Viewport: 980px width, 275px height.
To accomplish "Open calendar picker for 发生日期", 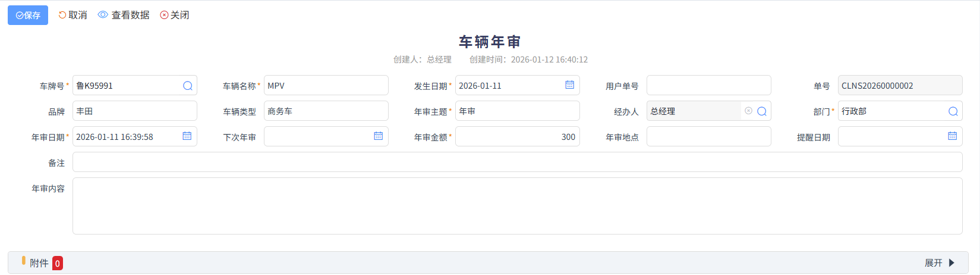I will click(x=569, y=85).
